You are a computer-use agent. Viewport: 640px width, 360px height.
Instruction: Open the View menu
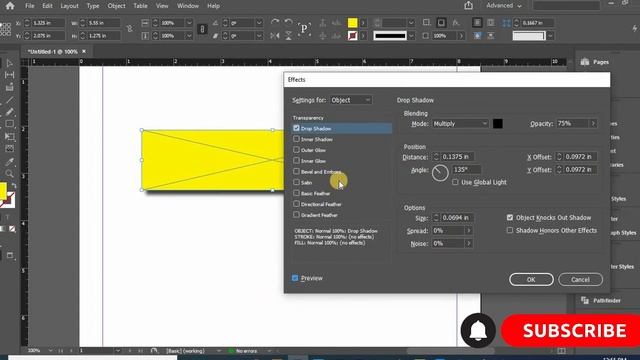click(162, 6)
